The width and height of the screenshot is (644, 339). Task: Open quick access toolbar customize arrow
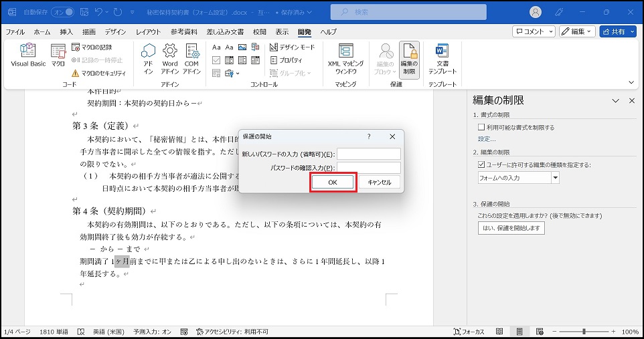click(133, 12)
